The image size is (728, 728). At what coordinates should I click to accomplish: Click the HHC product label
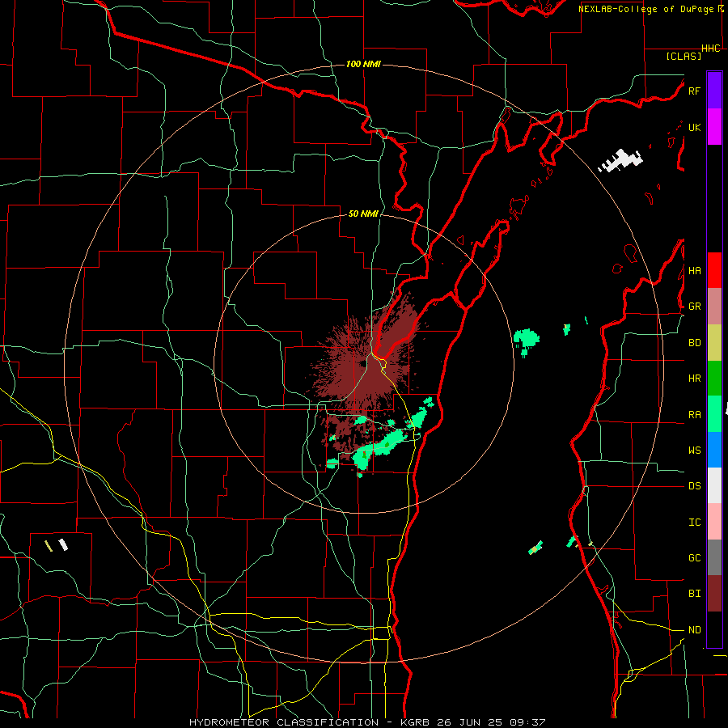point(711,49)
